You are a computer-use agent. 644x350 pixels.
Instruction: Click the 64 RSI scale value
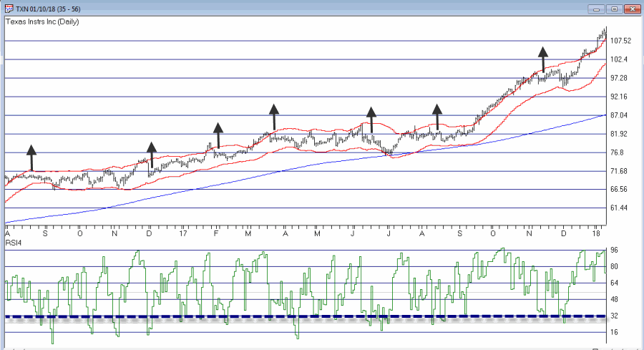pyautogui.click(x=614, y=283)
